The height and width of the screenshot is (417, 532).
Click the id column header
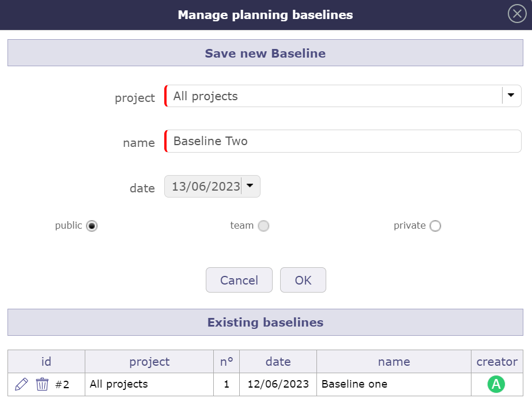[x=46, y=361]
